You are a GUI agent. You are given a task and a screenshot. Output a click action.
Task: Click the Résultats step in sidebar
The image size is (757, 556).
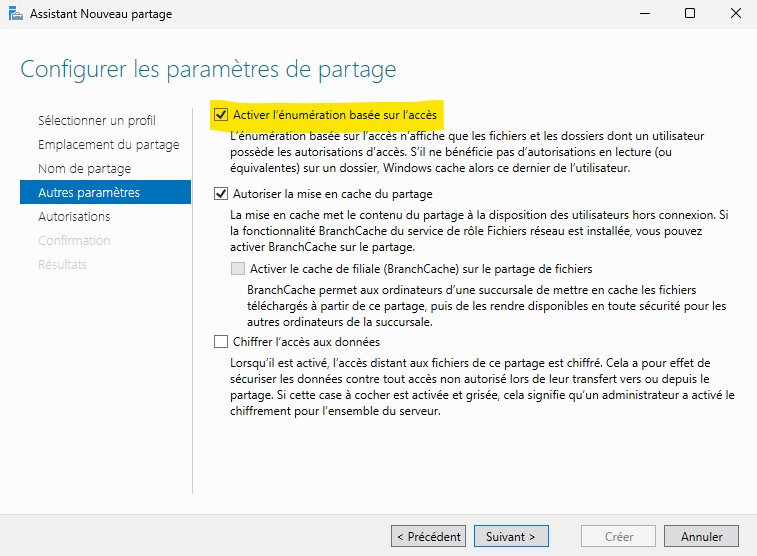click(x=62, y=264)
